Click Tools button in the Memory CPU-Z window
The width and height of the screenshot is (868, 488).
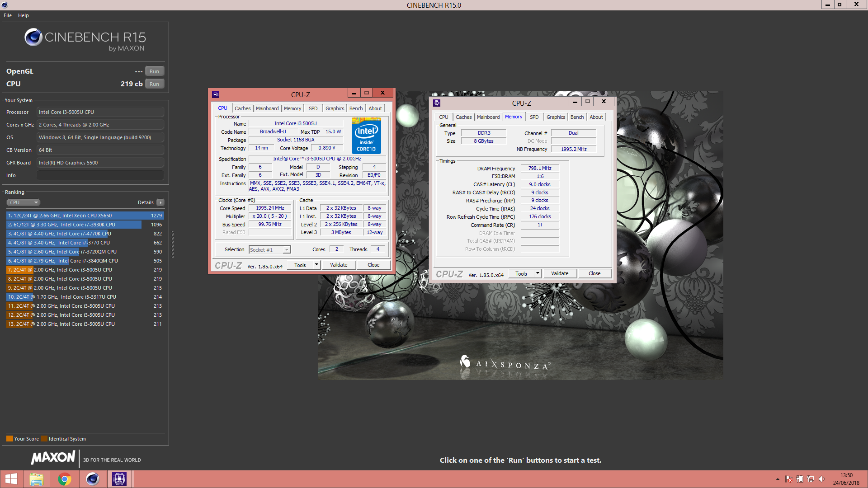point(521,273)
